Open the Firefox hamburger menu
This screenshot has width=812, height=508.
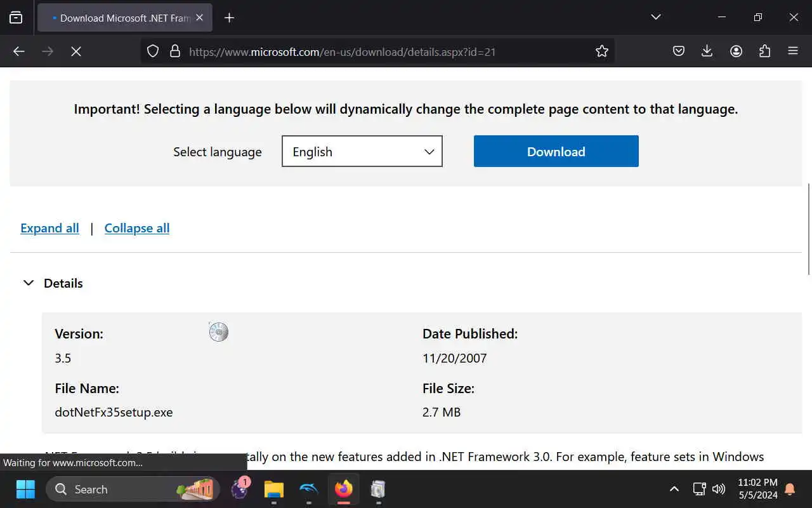point(793,51)
